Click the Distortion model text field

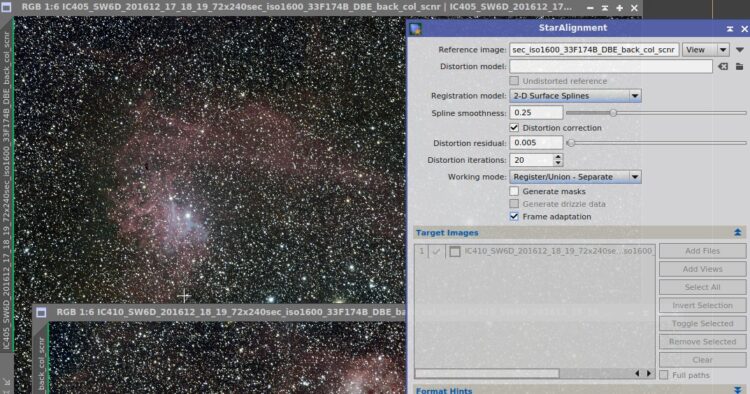click(x=611, y=66)
